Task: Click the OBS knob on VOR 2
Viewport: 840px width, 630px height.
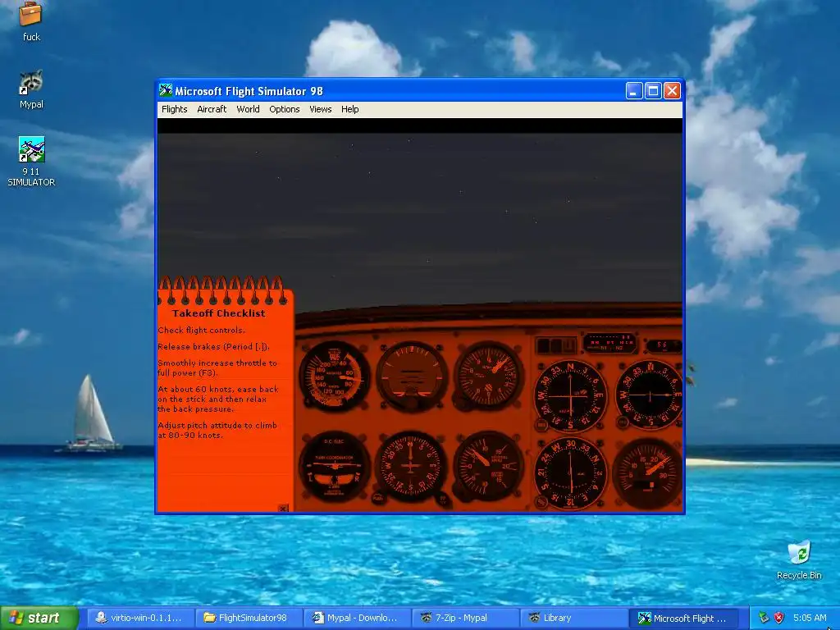Action: [x=623, y=422]
